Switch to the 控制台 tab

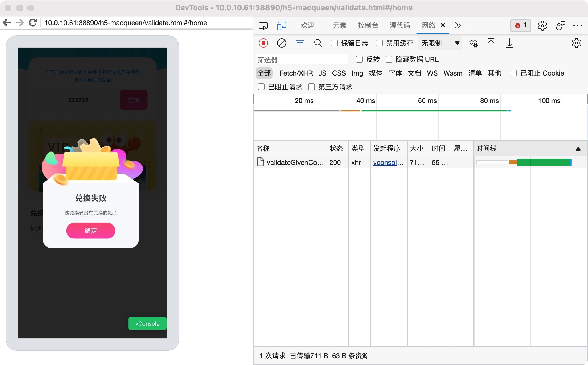tap(368, 25)
